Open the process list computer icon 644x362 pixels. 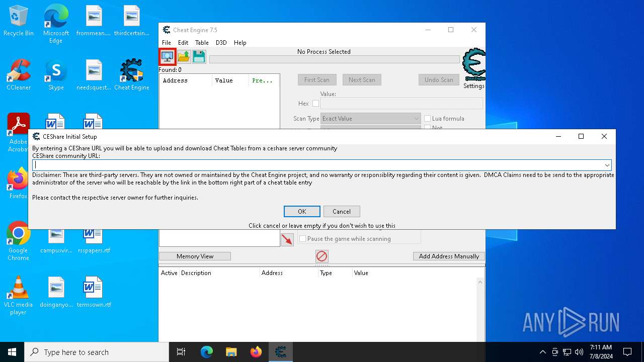point(168,56)
